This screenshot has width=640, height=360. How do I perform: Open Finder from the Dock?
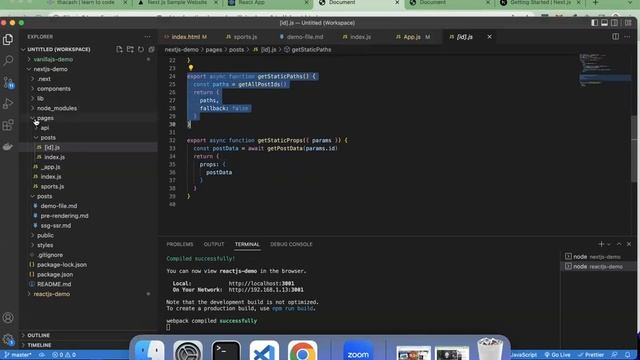pos(149,351)
